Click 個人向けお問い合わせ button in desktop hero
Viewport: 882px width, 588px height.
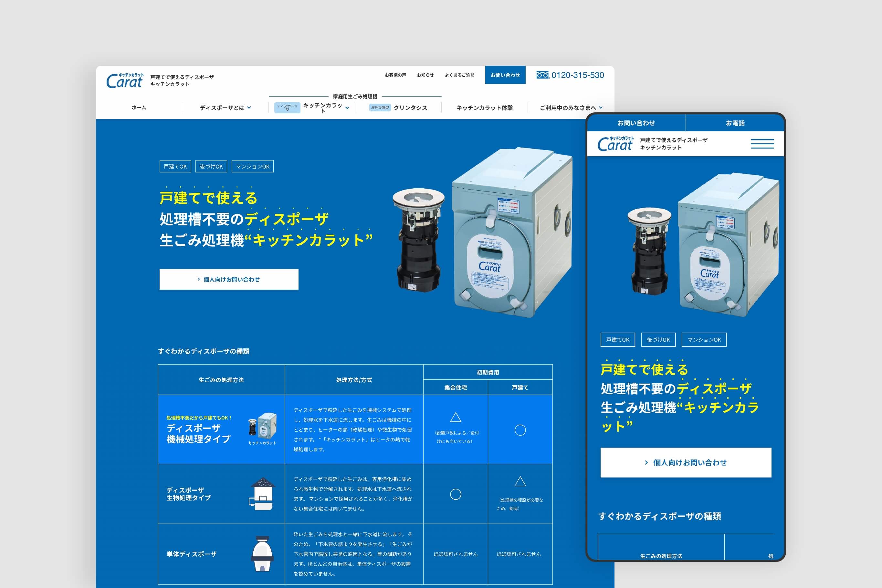pyautogui.click(x=229, y=279)
